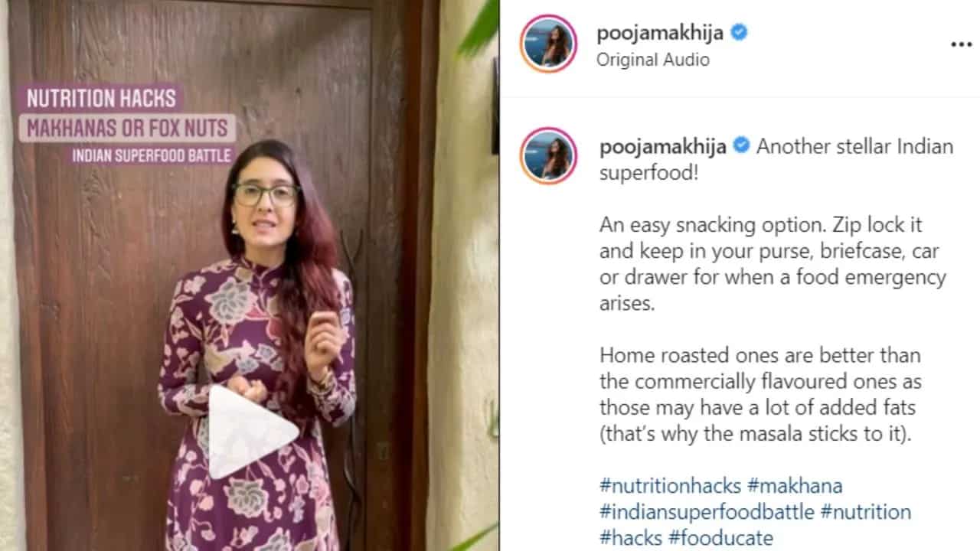The image size is (980, 551).
Task: Click the Indian Superfood Battle overlay text
Action: (152, 155)
